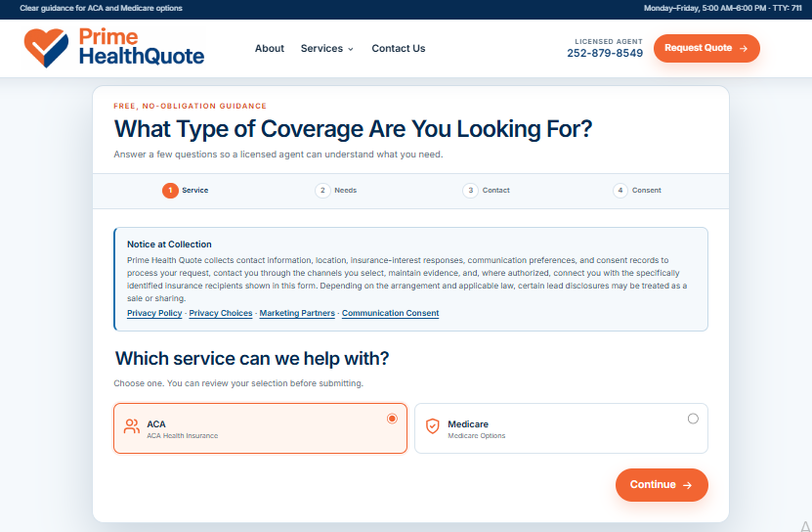Call licensed agent number 252-879-8549
This screenshot has height=532, width=812.
(x=605, y=53)
